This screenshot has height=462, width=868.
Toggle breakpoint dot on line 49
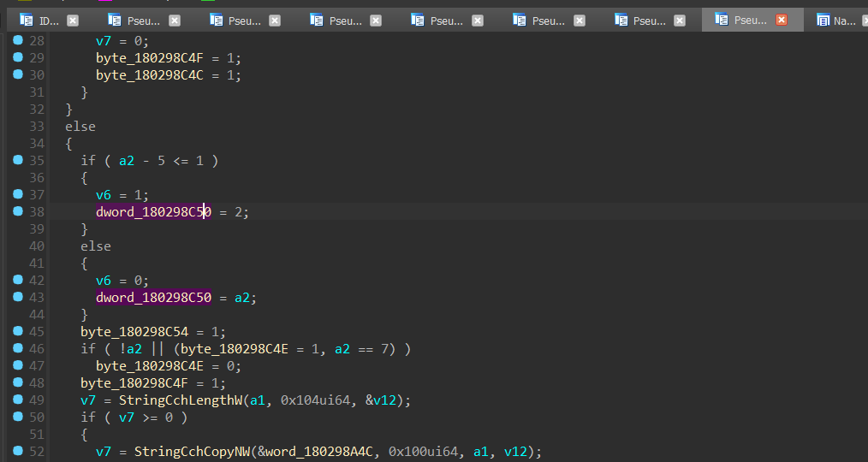[x=18, y=400]
